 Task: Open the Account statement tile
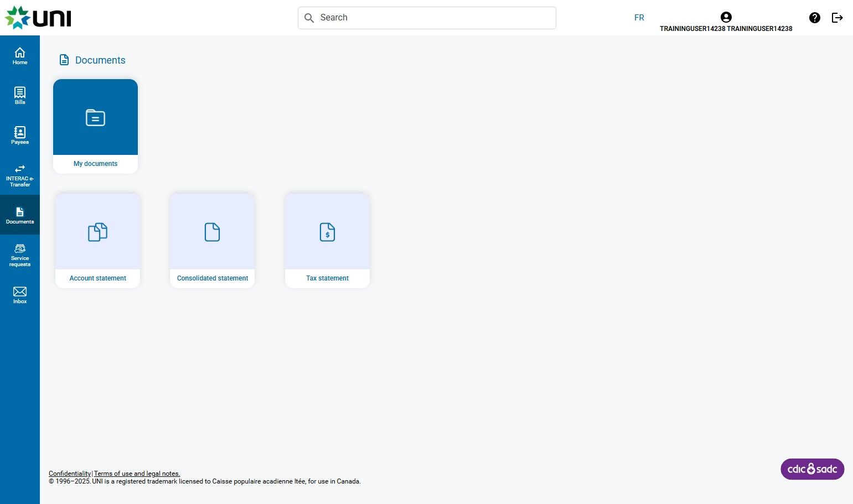(x=97, y=241)
